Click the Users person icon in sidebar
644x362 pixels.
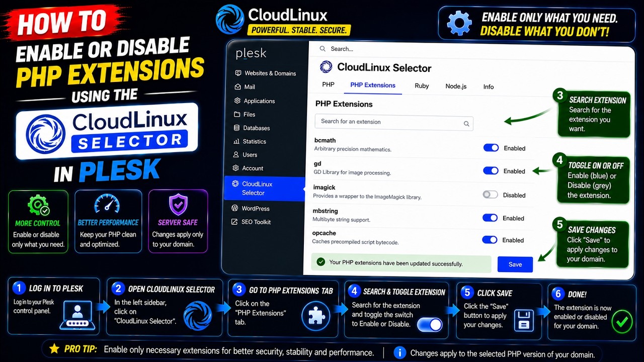[x=236, y=154]
